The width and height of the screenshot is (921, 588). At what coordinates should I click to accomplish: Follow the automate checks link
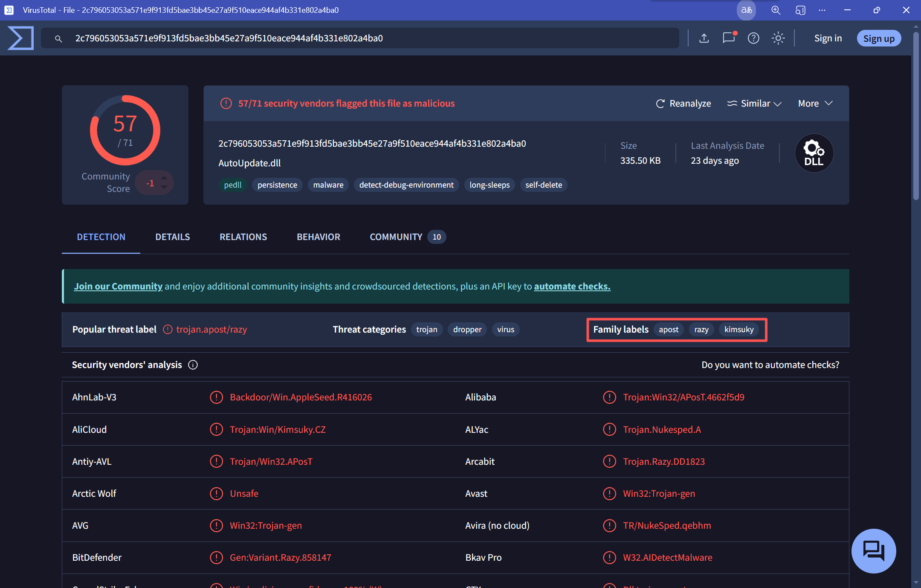[x=572, y=287]
